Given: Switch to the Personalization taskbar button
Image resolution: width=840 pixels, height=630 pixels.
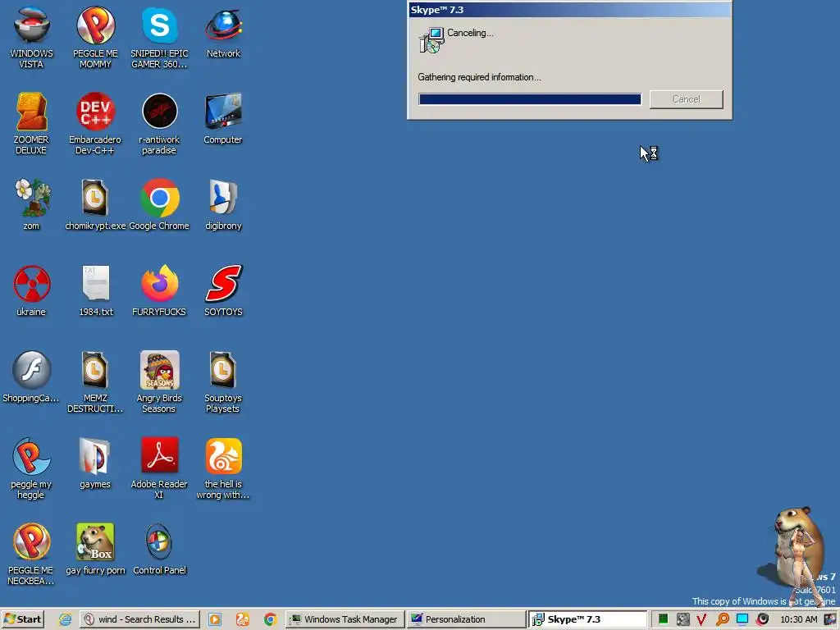Looking at the screenshot, I should 466,619.
